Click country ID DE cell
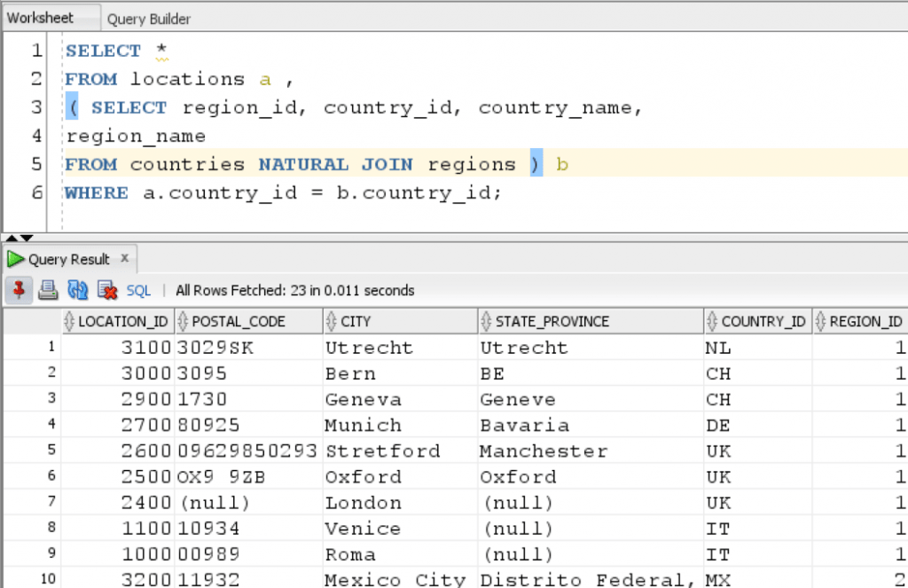This screenshot has height=588, width=908. [x=758, y=425]
